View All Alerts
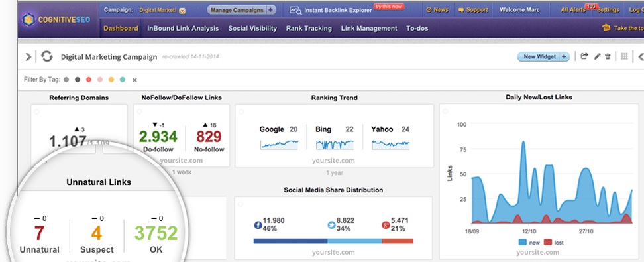The height and width of the screenshot is (262, 644). [x=573, y=10]
